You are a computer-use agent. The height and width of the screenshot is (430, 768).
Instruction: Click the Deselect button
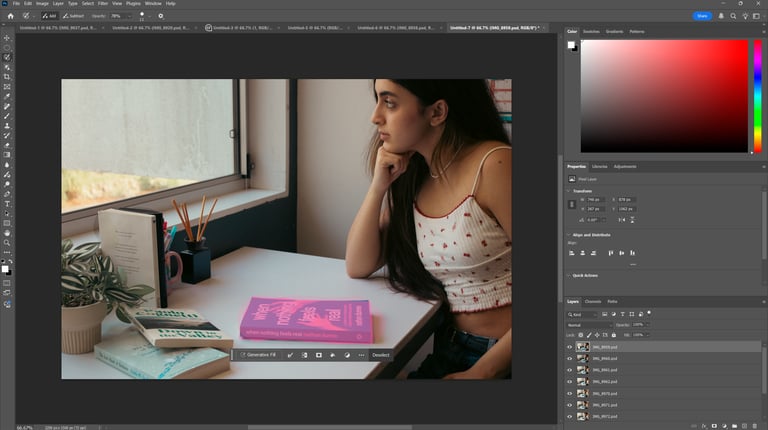point(380,355)
